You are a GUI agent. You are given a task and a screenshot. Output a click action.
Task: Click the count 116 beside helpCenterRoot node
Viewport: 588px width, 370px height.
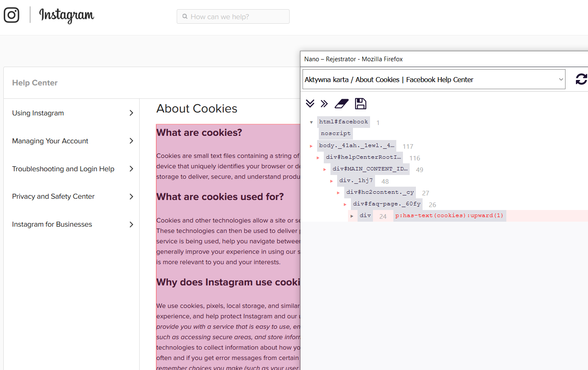coord(415,158)
